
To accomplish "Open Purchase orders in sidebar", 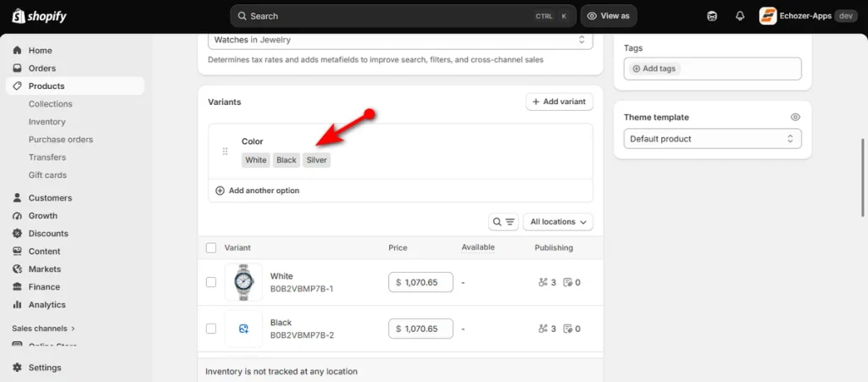I will pyautogui.click(x=61, y=139).
